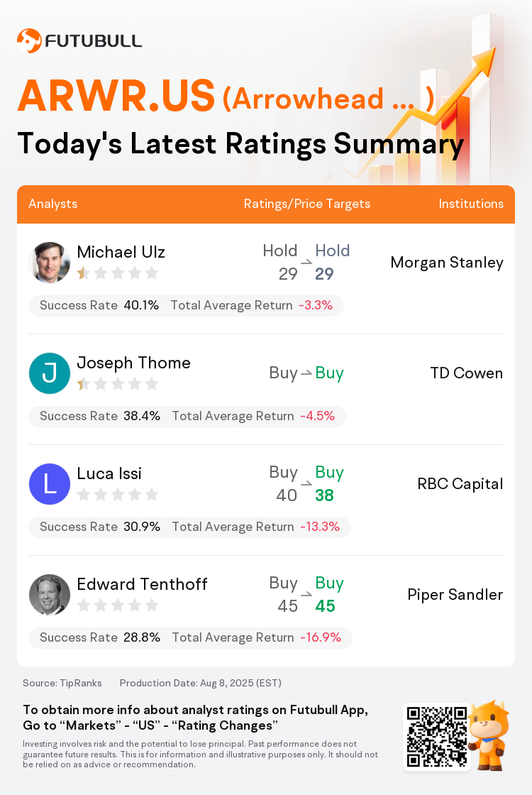532x795 pixels.
Task: Open the TD Cowen institution link
Action: [467, 373]
